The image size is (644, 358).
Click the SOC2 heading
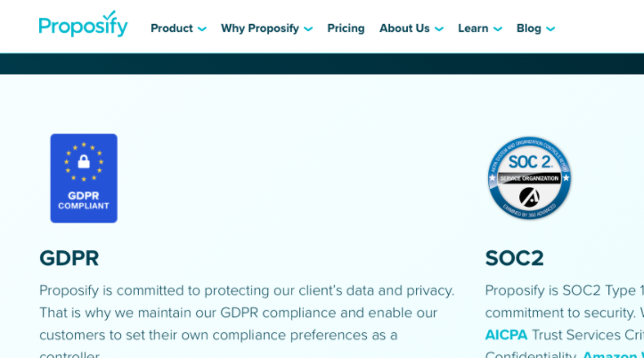pyautogui.click(x=514, y=258)
